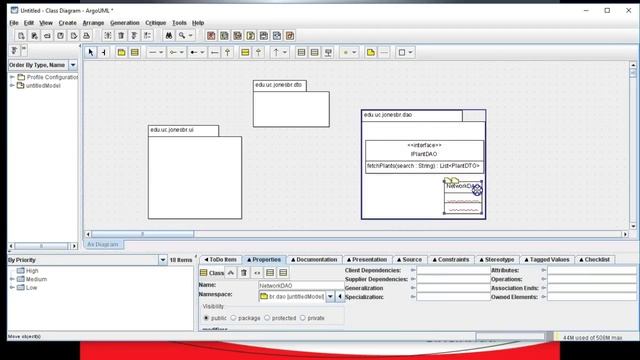Screen dimensions: 640x360
Task: Choose the Broom alignment tool
Action: pos(104,52)
